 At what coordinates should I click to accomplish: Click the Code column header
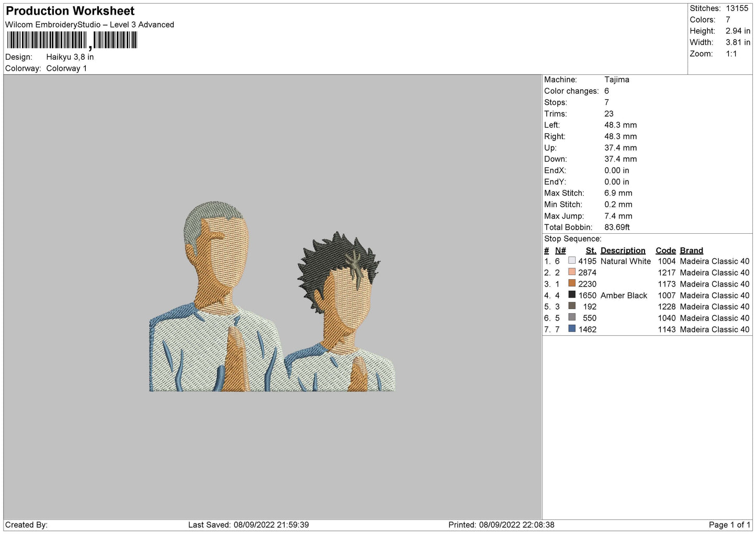click(x=665, y=251)
